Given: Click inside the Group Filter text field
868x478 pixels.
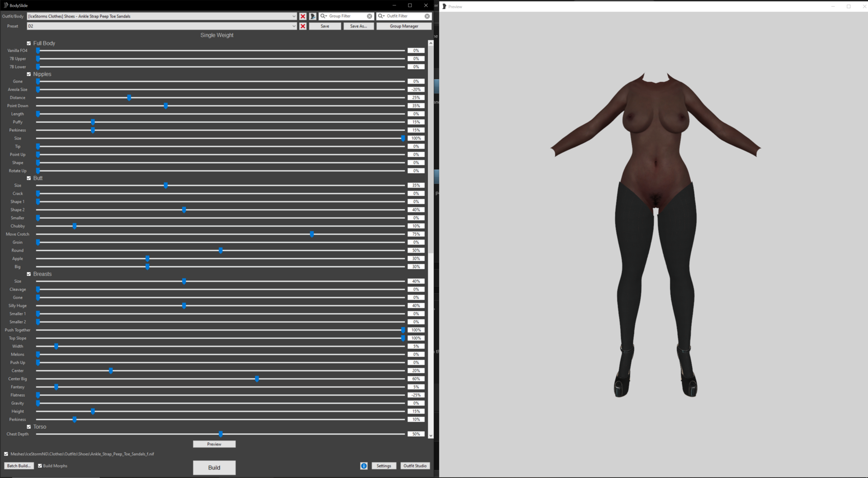Looking at the screenshot, I should pyautogui.click(x=347, y=16).
